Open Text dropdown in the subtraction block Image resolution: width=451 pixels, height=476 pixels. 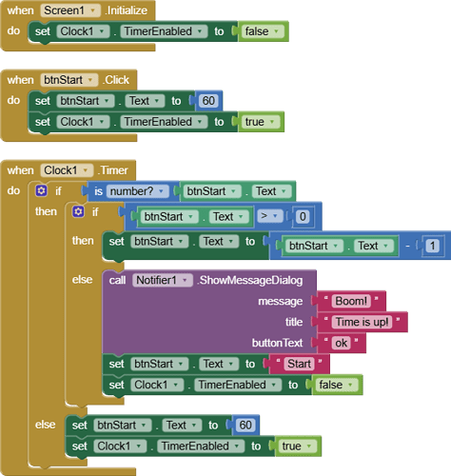(x=374, y=246)
